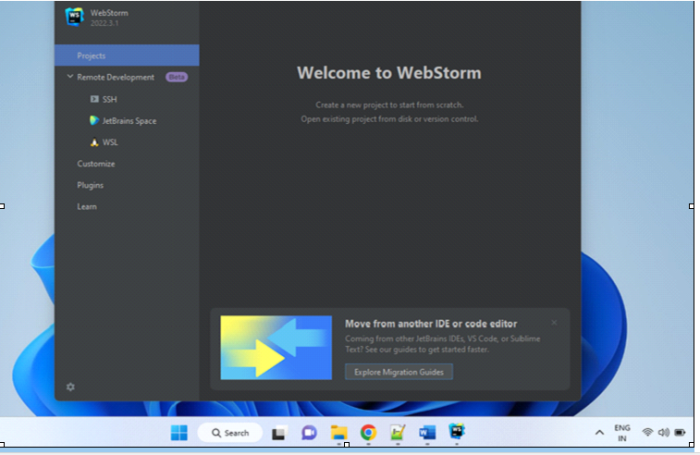Dismiss the migration banner with X
Image resolution: width=700 pixels, height=455 pixels.
tap(554, 322)
